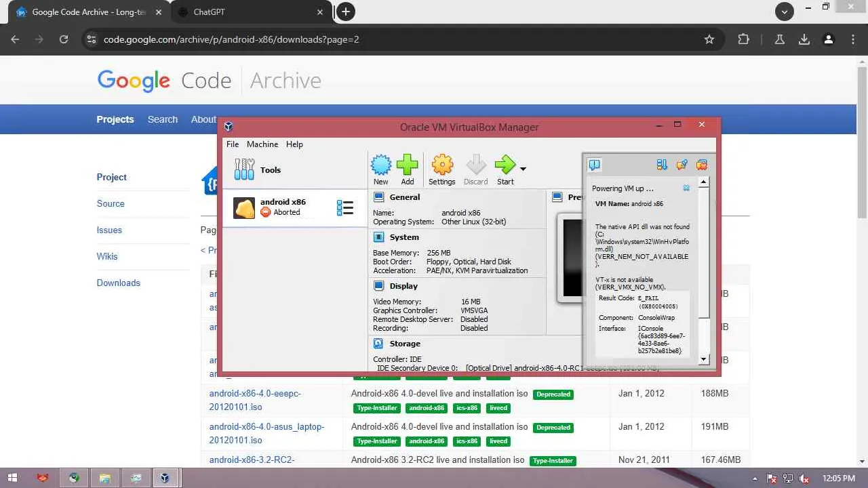Click the taskbar clock showing 12:05 PM
This screenshot has width=868, height=488.
click(x=838, y=479)
